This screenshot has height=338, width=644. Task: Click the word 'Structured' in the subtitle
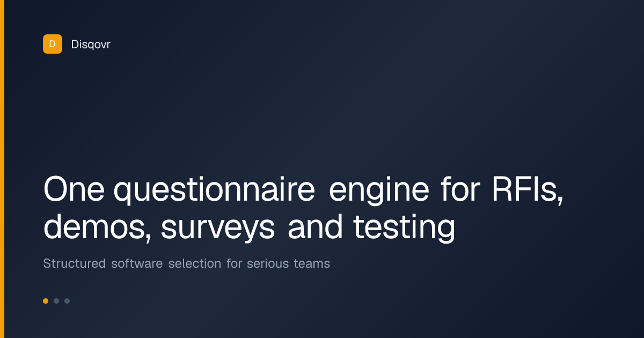[74, 264]
